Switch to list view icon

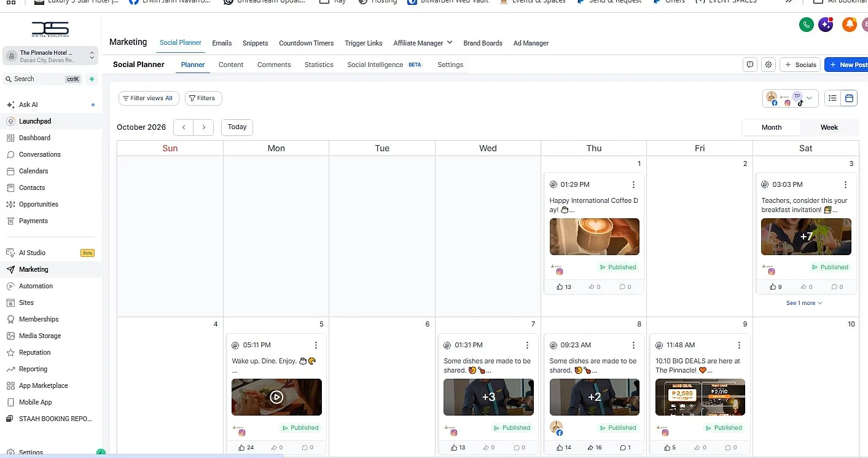click(832, 98)
